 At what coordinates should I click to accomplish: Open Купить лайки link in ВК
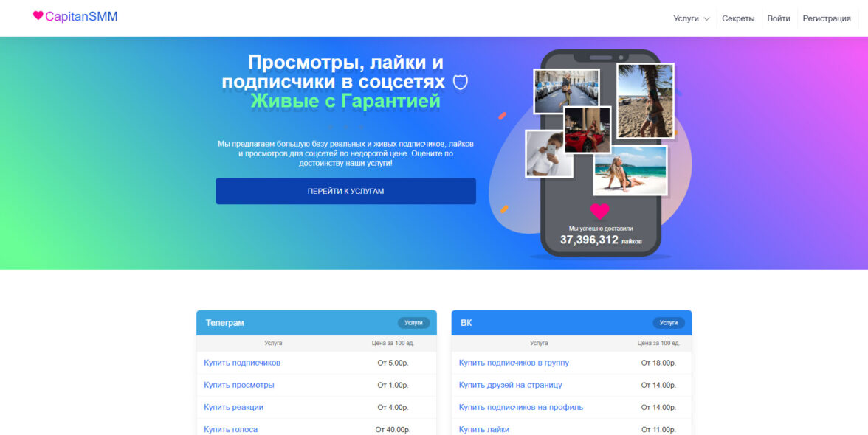(484, 430)
